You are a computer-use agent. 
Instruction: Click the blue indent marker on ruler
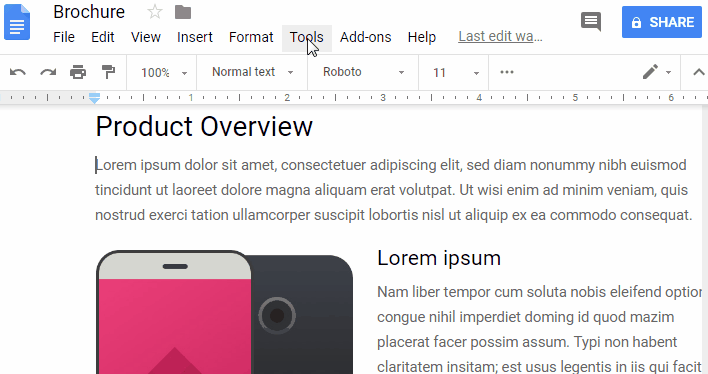[x=94, y=98]
